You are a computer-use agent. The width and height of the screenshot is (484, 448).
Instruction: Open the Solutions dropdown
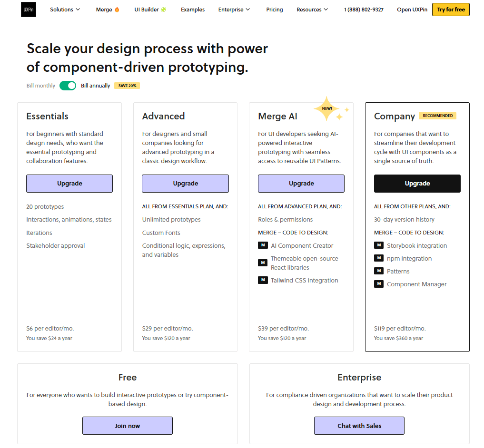pyautogui.click(x=65, y=9)
